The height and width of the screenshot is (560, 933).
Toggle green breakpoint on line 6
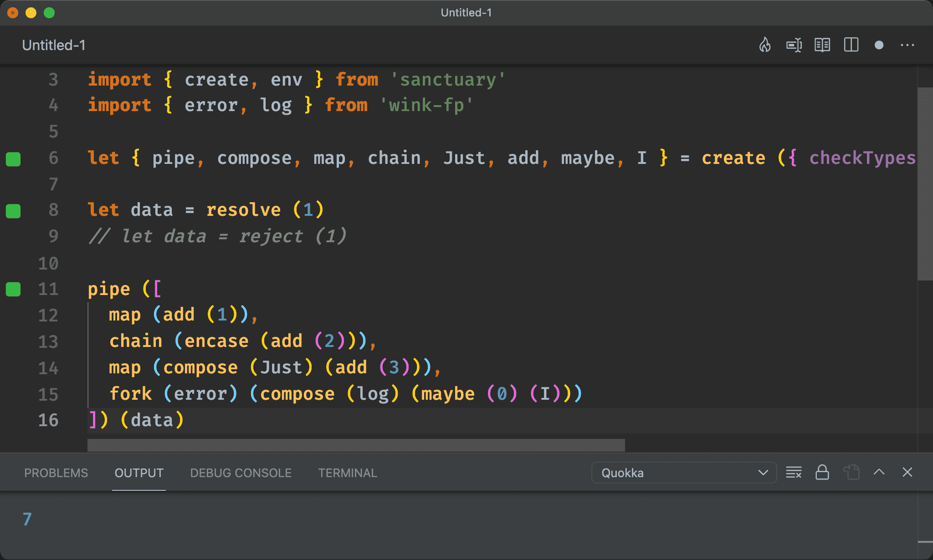(15, 158)
